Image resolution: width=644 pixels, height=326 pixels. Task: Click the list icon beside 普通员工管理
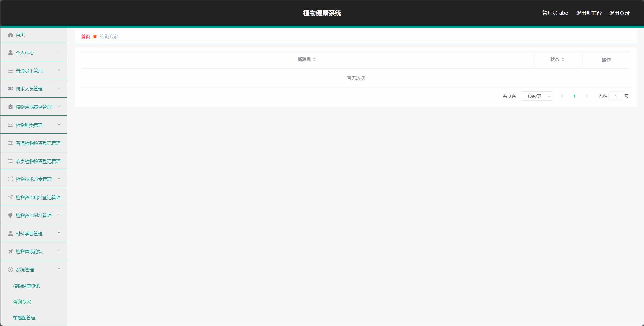[10, 71]
